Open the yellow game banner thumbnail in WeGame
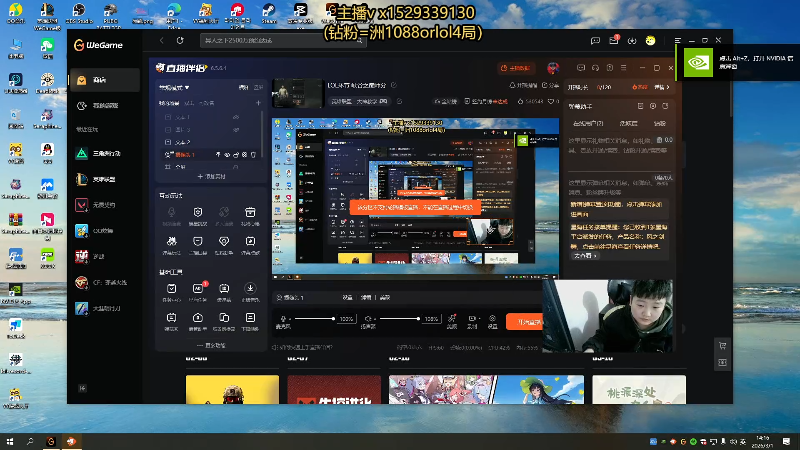 tap(232, 389)
